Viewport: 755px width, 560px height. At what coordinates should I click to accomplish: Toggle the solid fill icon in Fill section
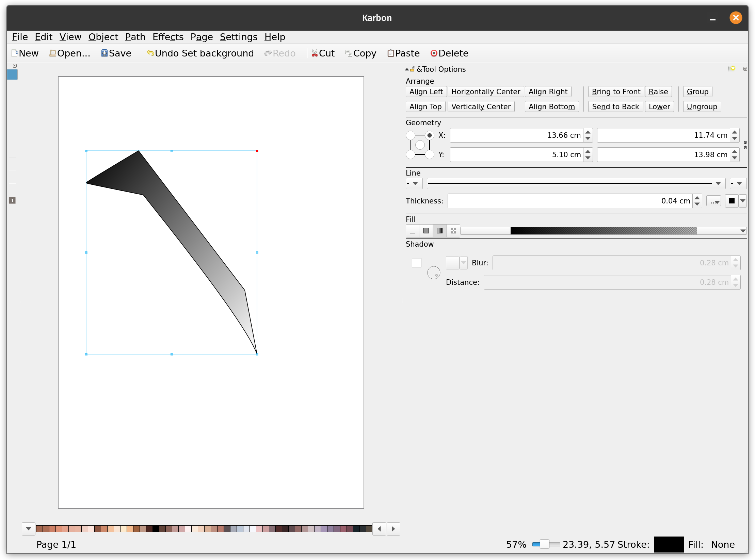[426, 230]
